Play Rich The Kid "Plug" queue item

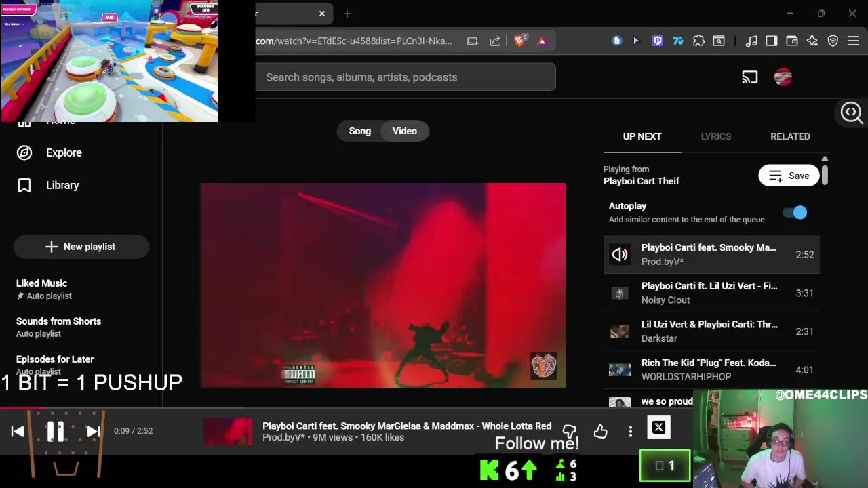(711, 369)
